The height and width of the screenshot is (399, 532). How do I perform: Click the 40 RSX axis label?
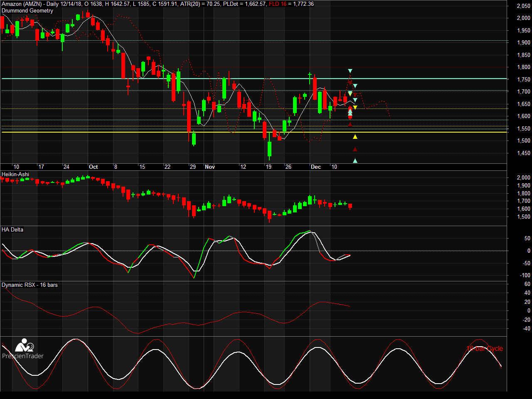[527, 293]
